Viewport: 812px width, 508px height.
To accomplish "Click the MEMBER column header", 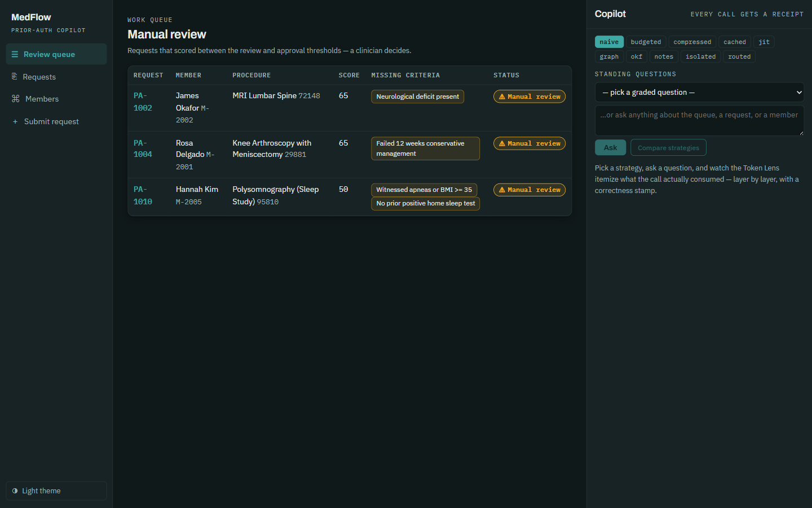I will (x=188, y=75).
